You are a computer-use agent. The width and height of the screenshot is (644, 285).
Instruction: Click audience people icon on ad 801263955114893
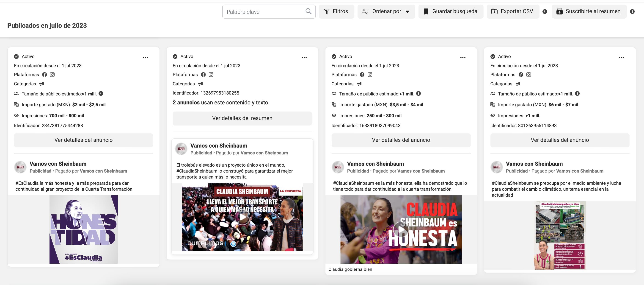tap(493, 94)
